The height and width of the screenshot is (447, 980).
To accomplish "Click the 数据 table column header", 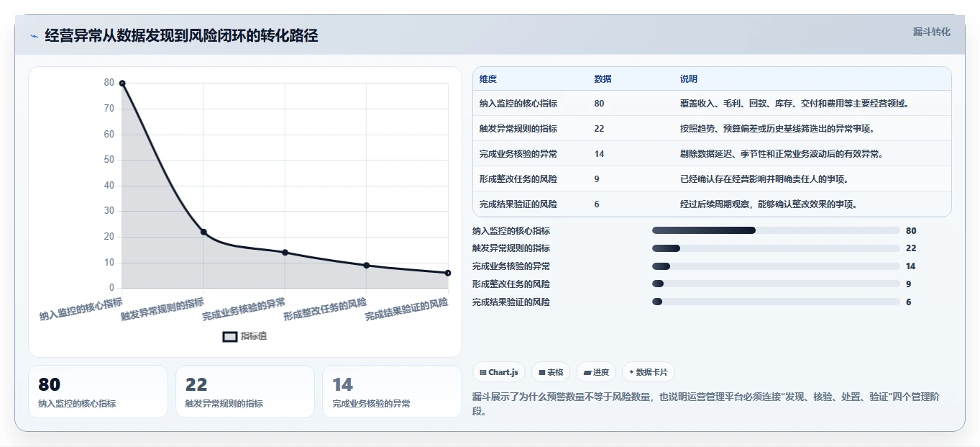I will 603,79.
